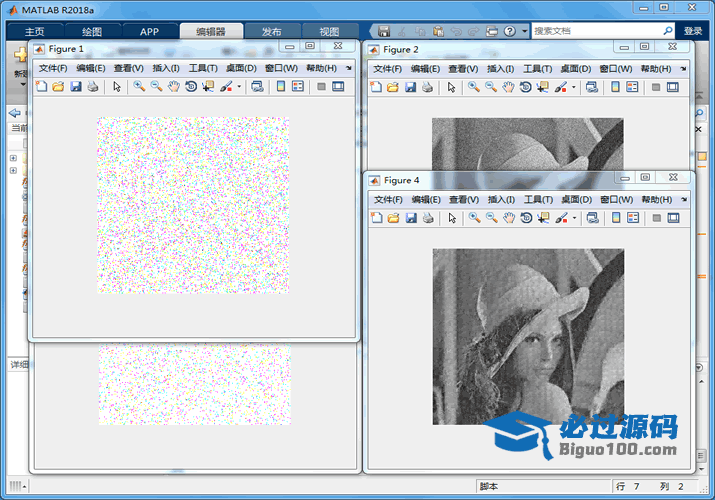Open 查看(V) menu in Figure 2

[463, 69]
